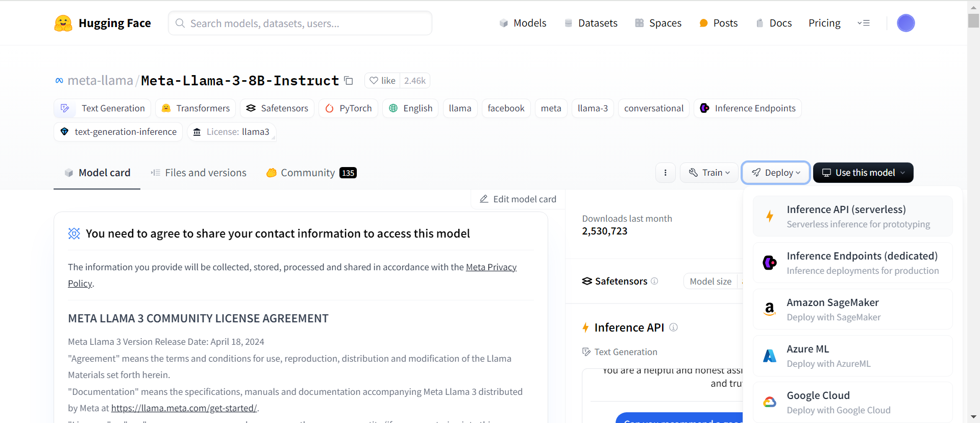The width and height of the screenshot is (980, 423).
Task: Go to Models in top navigation
Action: tap(523, 23)
